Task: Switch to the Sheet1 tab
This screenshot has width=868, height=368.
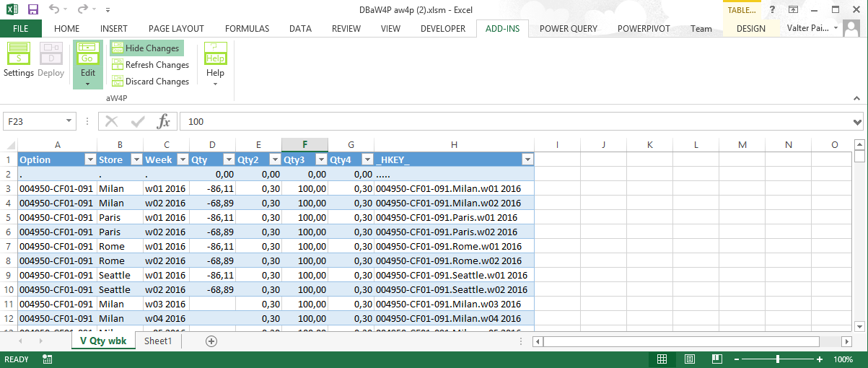Action: tap(158, 341)
